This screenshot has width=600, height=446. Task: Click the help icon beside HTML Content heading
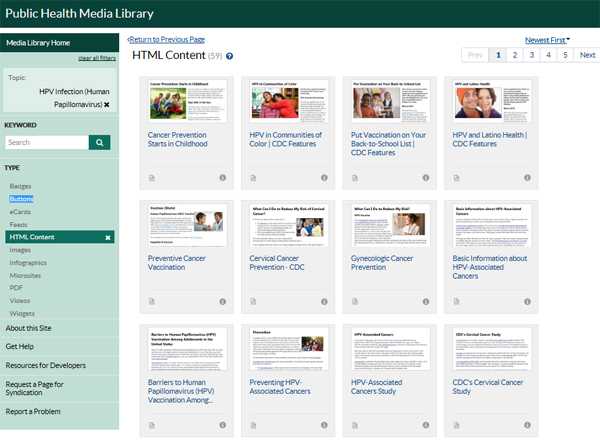pyautogui.click(x=229, y=57)
